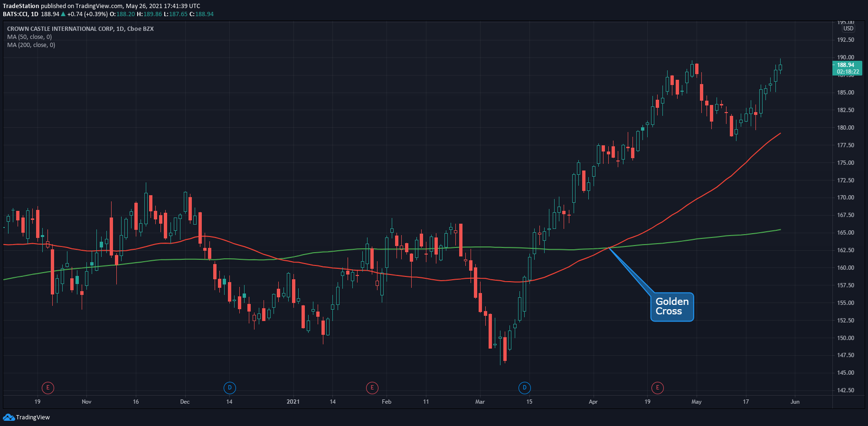Click the header close value C:188.94
The height and width of the screenshot is (426, 868).
(201, 14)
